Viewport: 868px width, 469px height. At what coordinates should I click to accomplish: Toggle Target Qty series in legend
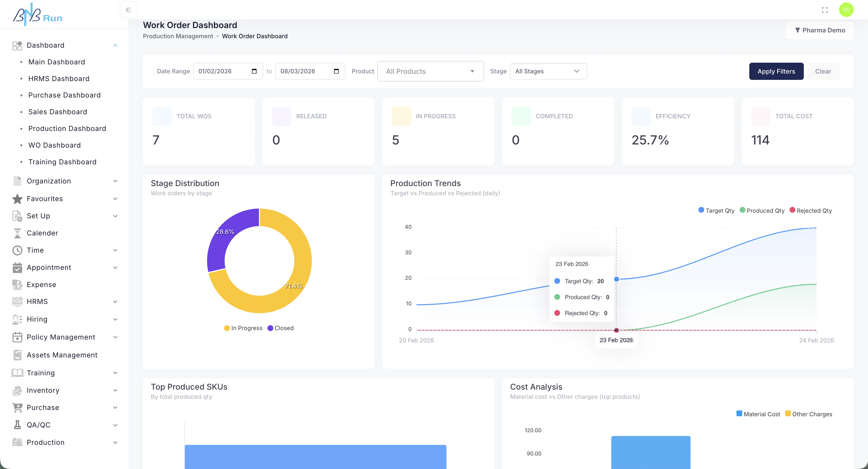(x=716, y=211)
